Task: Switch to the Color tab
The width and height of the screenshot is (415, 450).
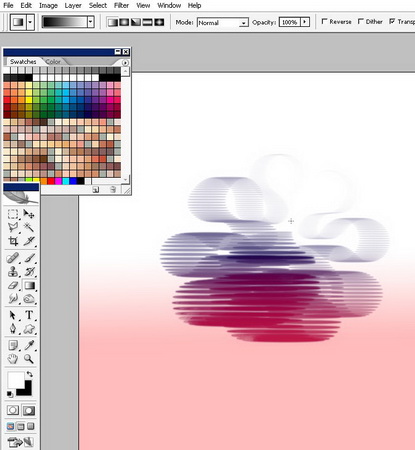Action: point(53,62)
